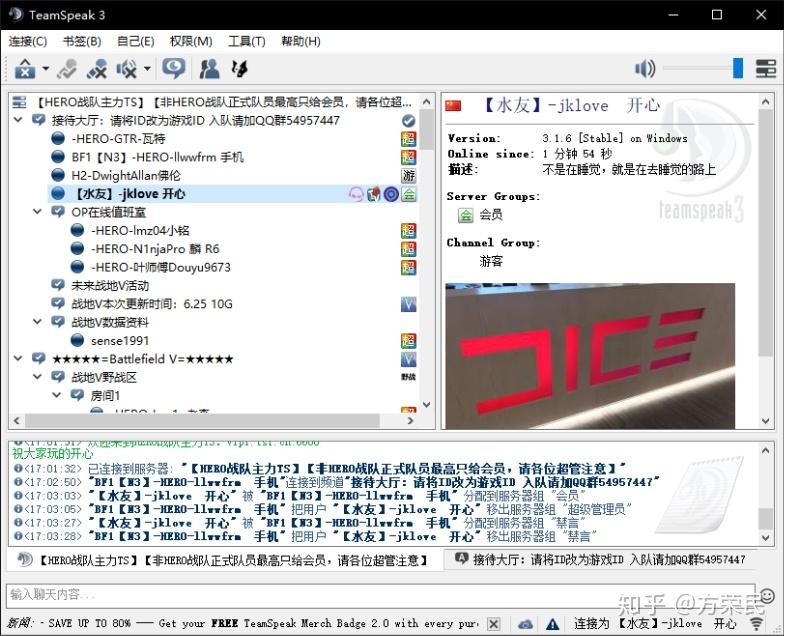This screenshot has height=636, width=785.
Task: Select the HERO战队主力TS server root row
Action: (x=214, y=102)
